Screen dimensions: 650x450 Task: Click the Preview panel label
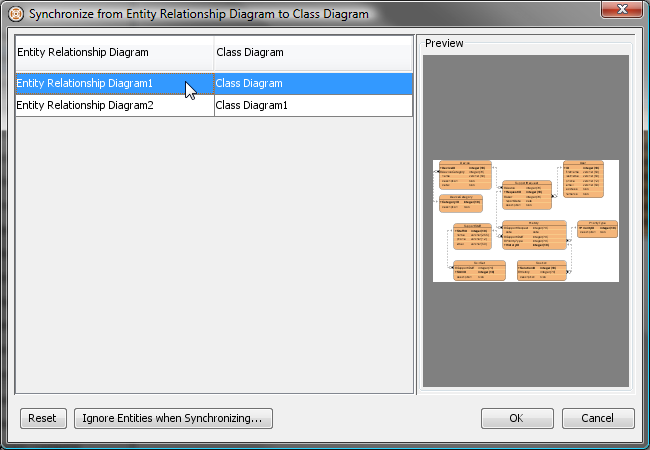point(444,43)
